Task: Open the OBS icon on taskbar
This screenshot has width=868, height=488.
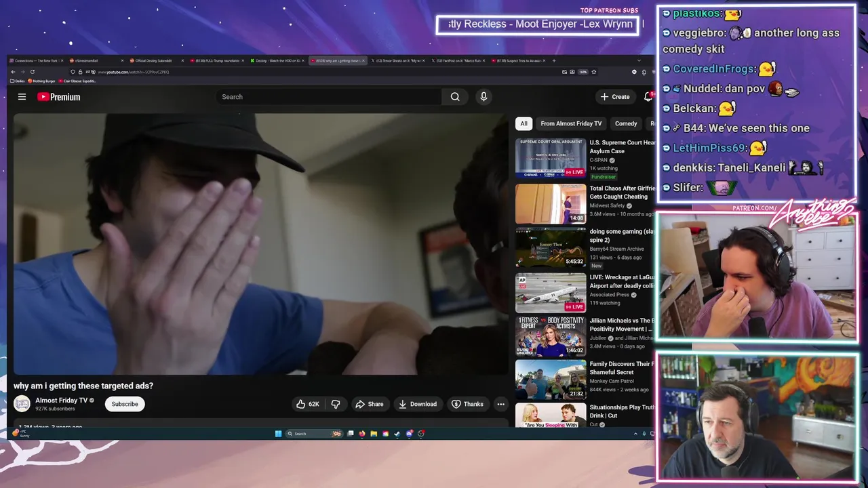Action: click(421, 434)
